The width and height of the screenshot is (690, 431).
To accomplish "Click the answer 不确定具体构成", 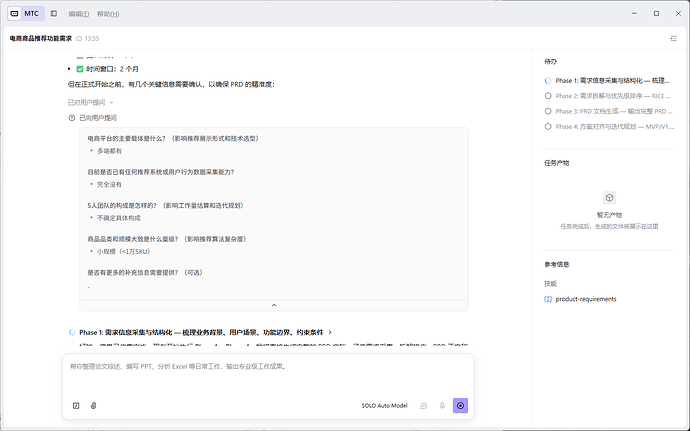I will (x=118, y=218).
